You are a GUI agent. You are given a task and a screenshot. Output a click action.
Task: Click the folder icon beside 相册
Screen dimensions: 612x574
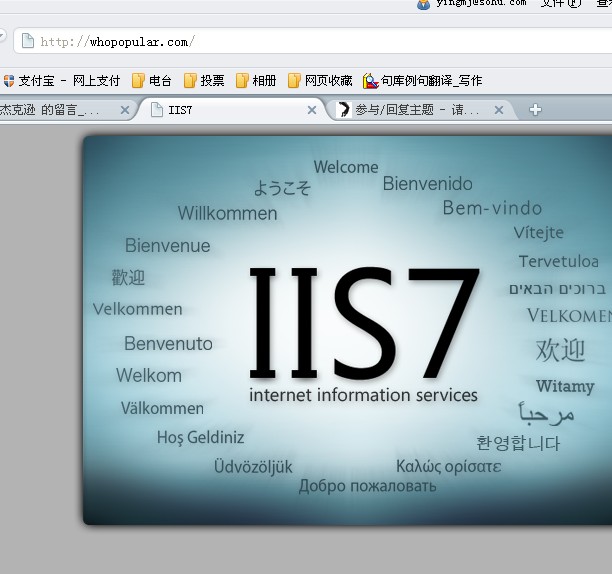[242, 81]
